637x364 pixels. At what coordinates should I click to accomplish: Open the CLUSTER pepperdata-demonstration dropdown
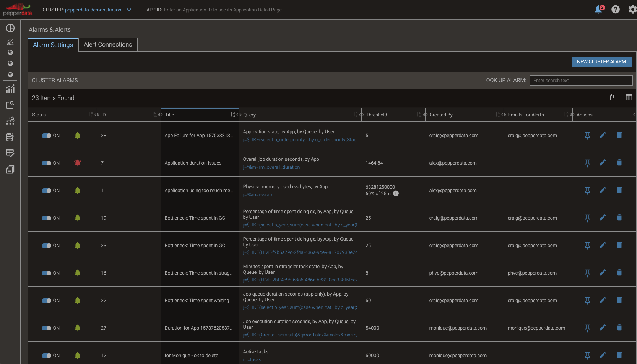pyautogui.click(x=88, y=10)
